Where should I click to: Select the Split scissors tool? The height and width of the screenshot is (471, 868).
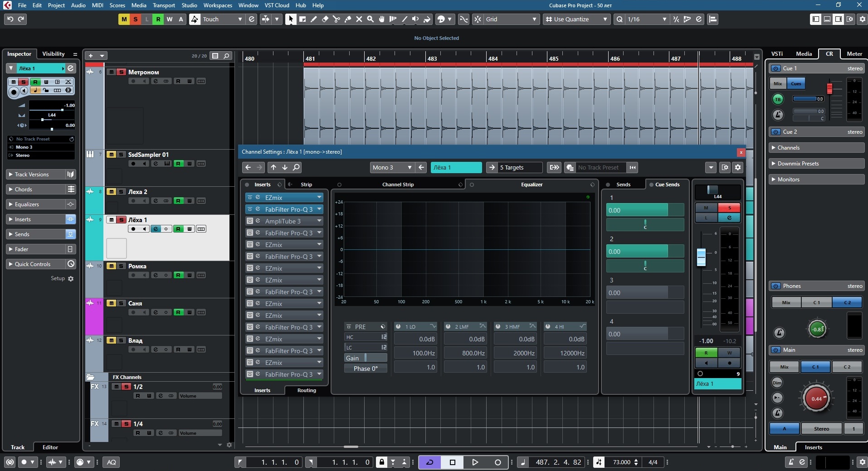coord(336,19)
